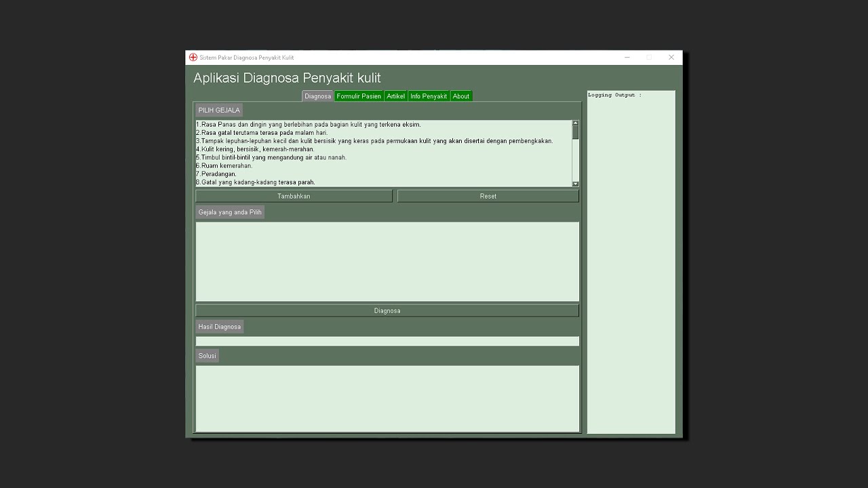Minimize the Sistem Pakar window
This screenshot has width=868, height=488.
click(x=627, y=58)
